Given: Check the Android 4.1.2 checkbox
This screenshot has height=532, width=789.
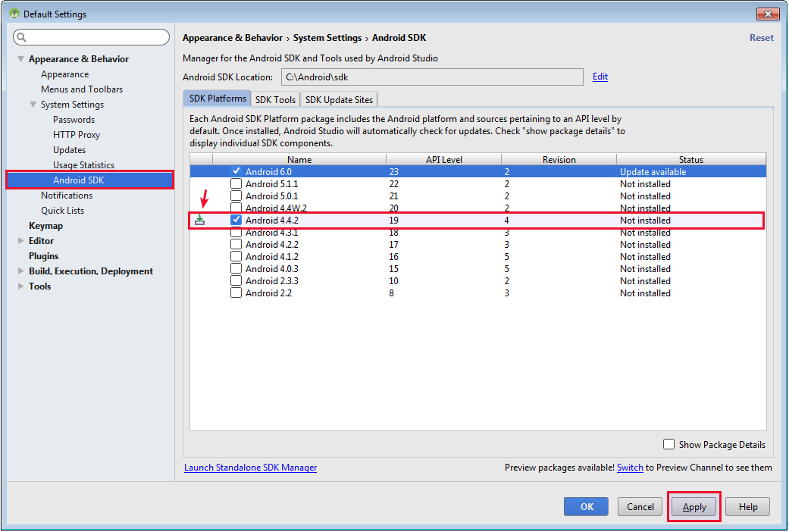Looking at the screenshot, I should [236, 256].
